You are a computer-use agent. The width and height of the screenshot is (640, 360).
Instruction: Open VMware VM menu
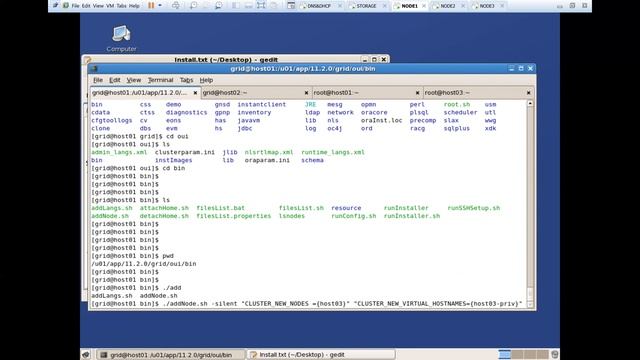[110, 6]
